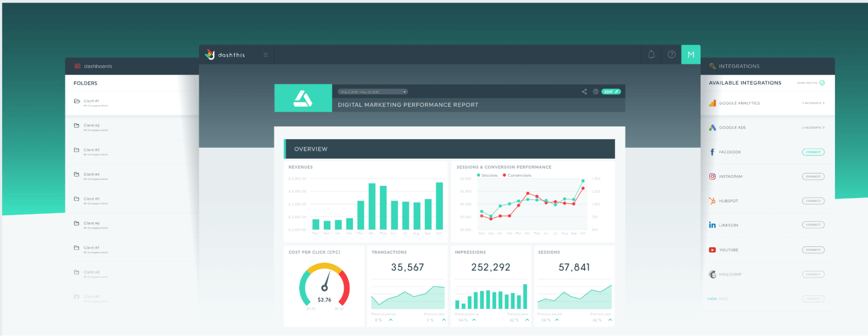The image size is (868, 336).
Task: Click the Integrations key icon
Action: [x=712, y=66]
